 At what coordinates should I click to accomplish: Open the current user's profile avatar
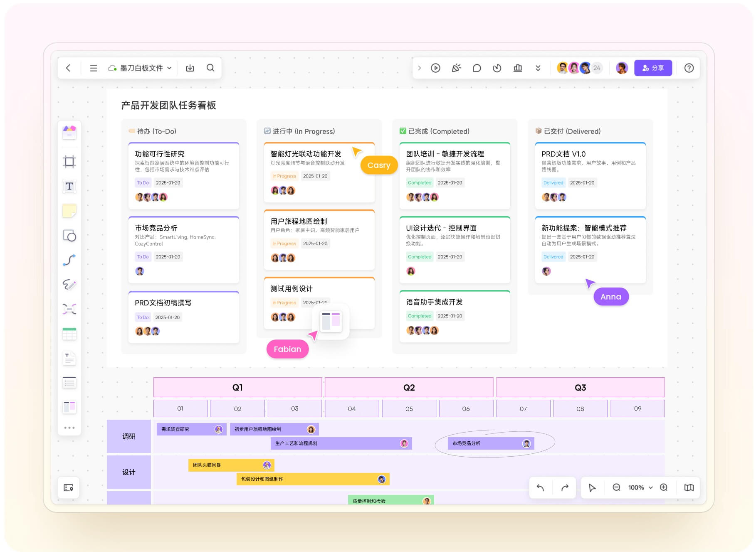pos(622,68)
